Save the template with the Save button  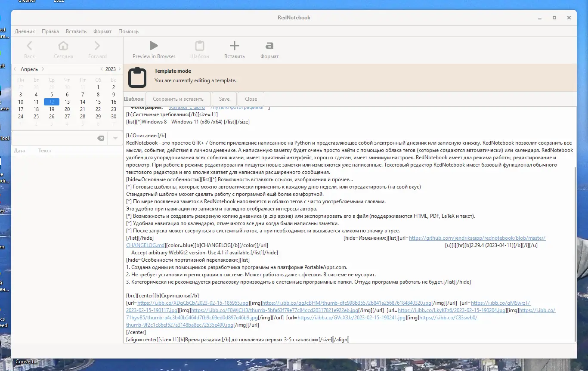click(x=224, y=99)
